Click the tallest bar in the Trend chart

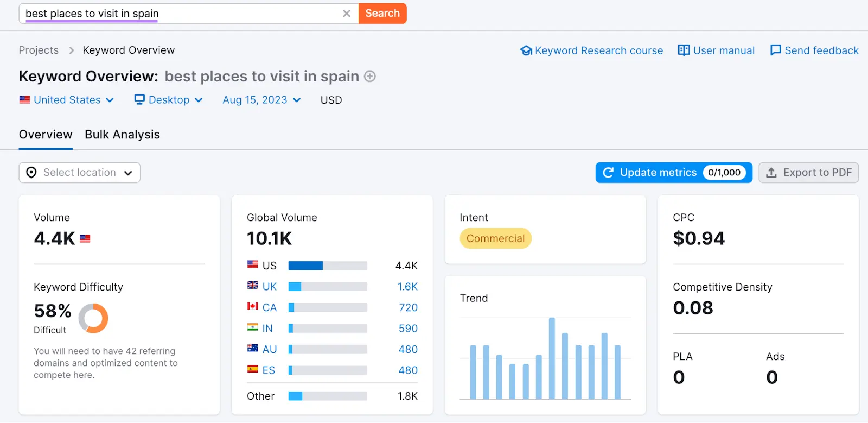[x=552, y=358]
